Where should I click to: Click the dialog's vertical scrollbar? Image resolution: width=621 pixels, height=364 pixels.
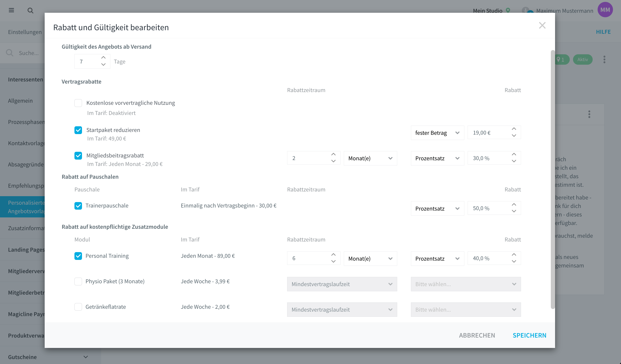[x=552, y=179]
